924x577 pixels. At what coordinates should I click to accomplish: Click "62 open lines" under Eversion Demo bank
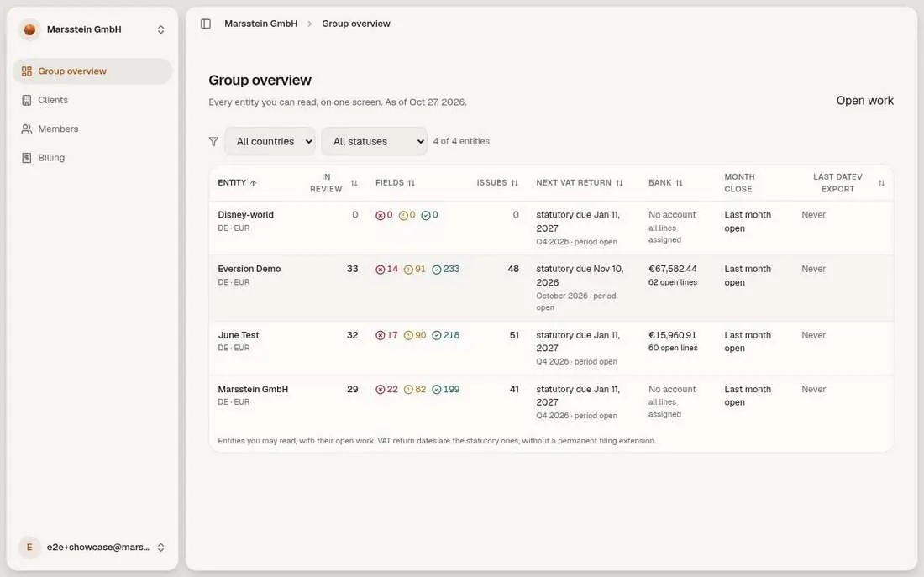[x=673, y=282]
